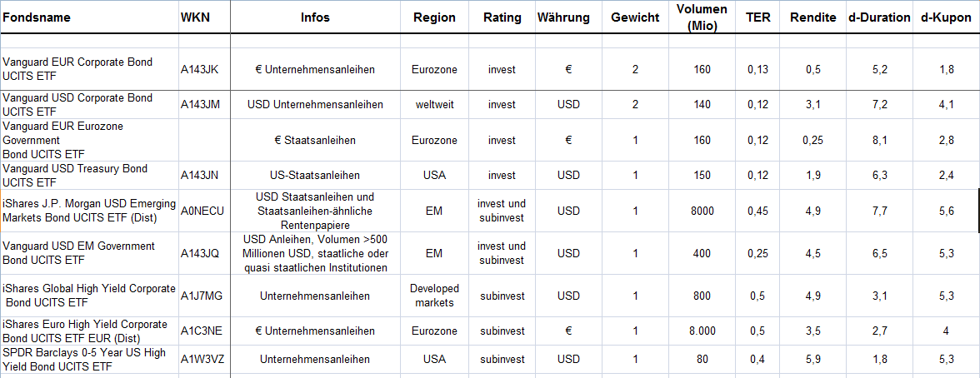Screen dimensions: 980x378
Task: Click the Währung column header
Action: click(x=563, y=17)
